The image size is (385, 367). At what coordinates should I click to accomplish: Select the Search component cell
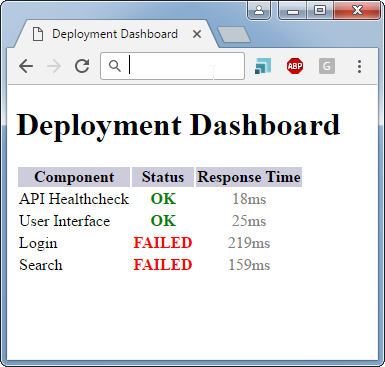[74, 265]
